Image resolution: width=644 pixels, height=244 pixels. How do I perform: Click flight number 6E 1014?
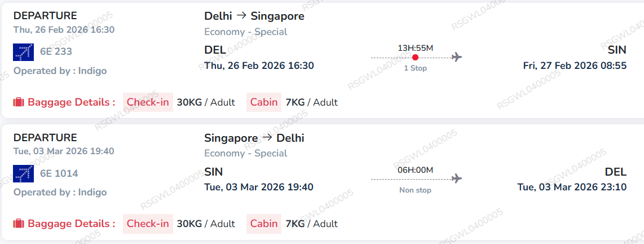(x=59, y=173)
